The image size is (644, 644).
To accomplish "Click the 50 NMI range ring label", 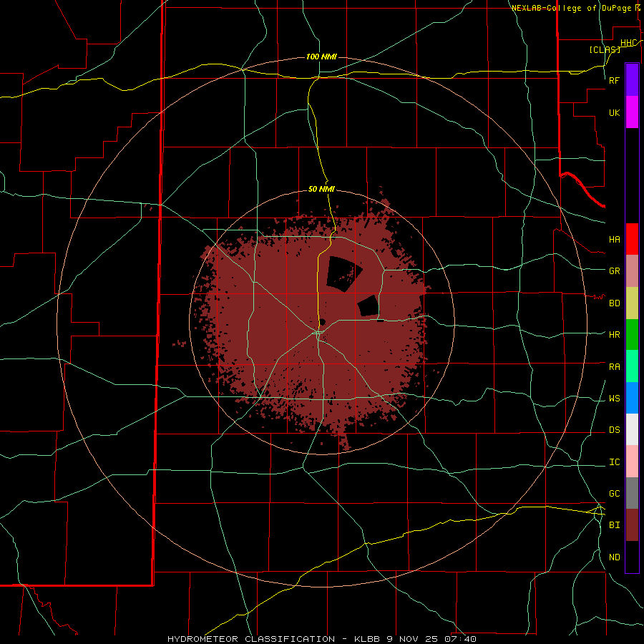I will pyautogui.click(x=321, y=189).
